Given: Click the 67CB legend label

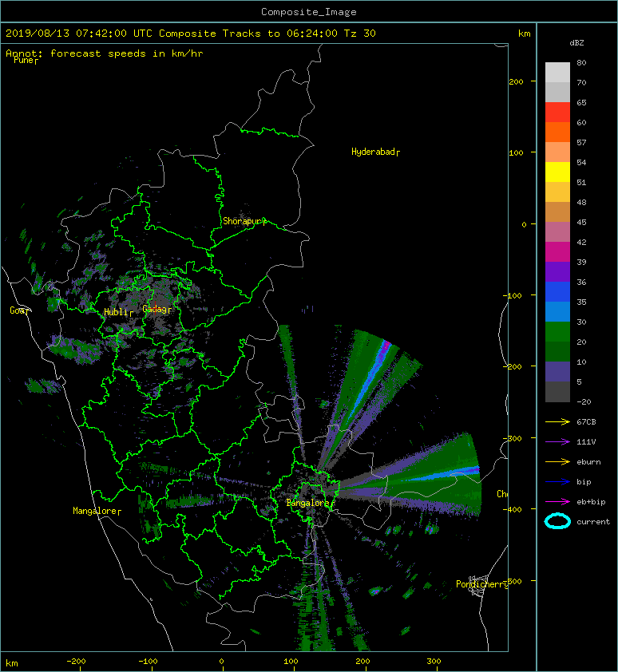Looking at the screenshot, I should pos(586,422).
